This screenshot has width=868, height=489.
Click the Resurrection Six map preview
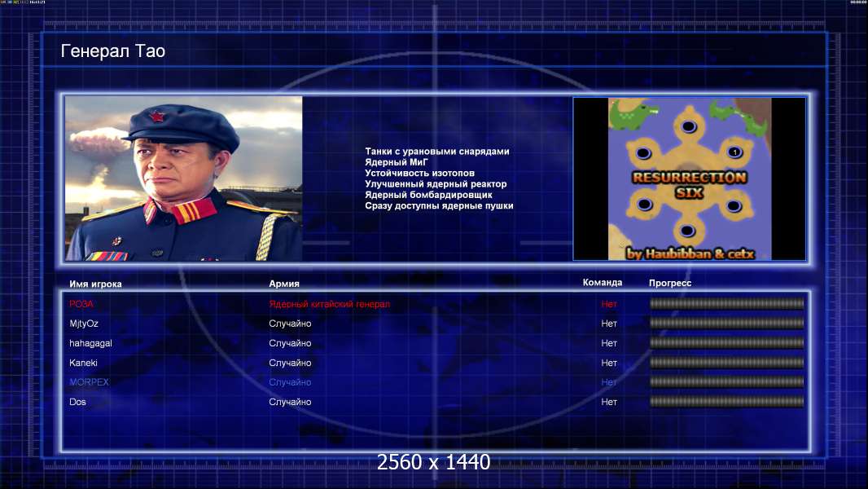click(689, 178)
